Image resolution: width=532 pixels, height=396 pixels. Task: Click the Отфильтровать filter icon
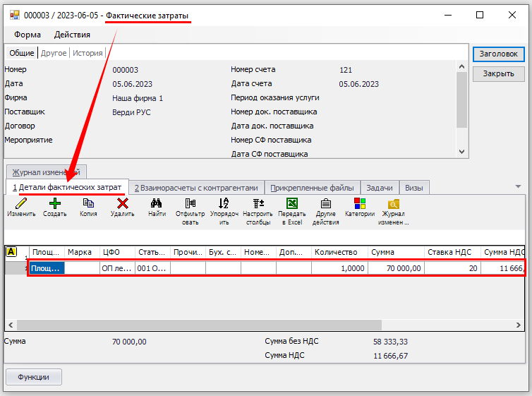point(190,204)
